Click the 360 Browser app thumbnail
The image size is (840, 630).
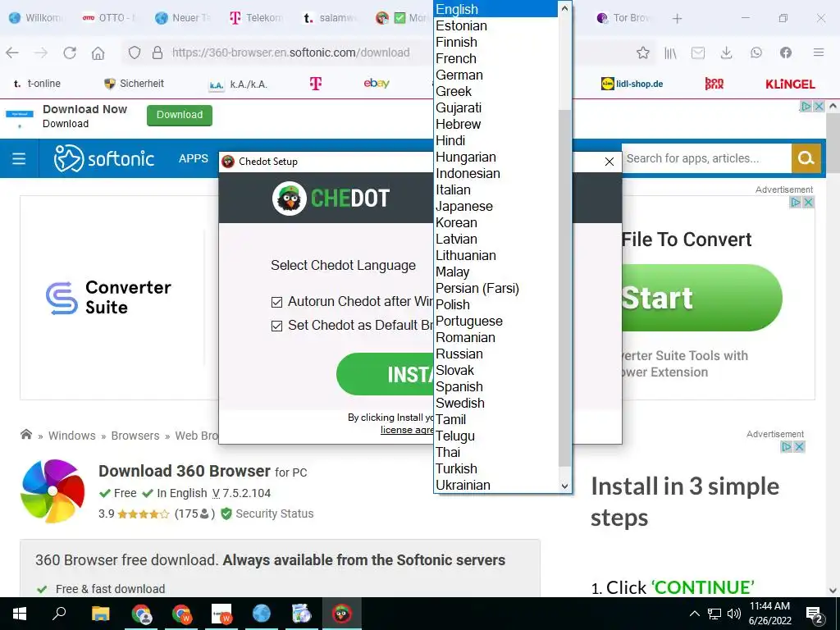pos(52,491)
